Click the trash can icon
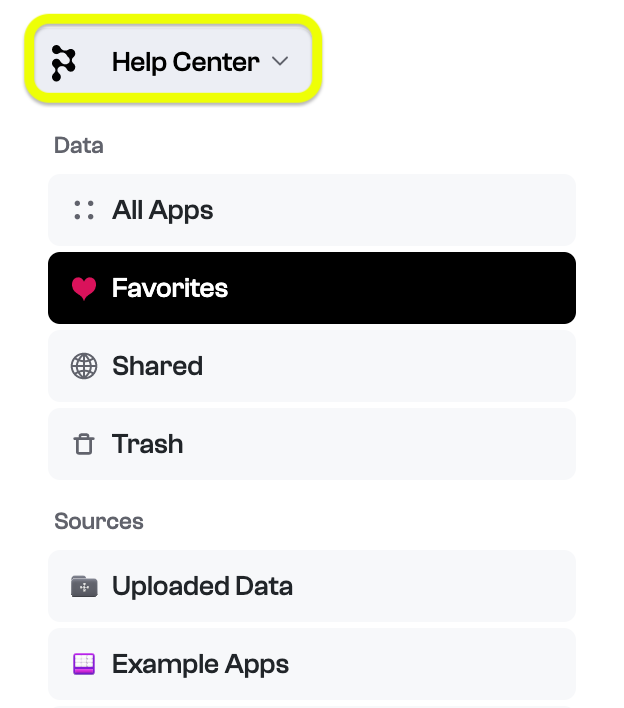Image resolution: width=624 pixels, height=708 pixels. point(84,444)
